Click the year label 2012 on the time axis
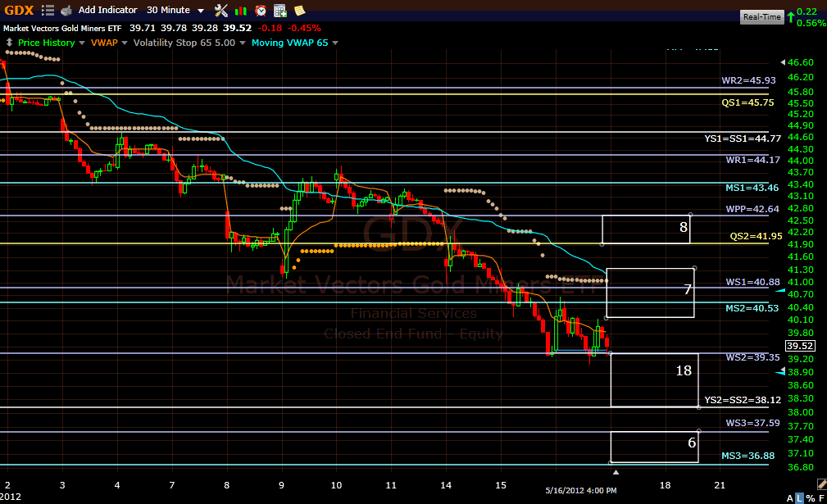Screen dimensions: 827x504 (x=11, y=497)
